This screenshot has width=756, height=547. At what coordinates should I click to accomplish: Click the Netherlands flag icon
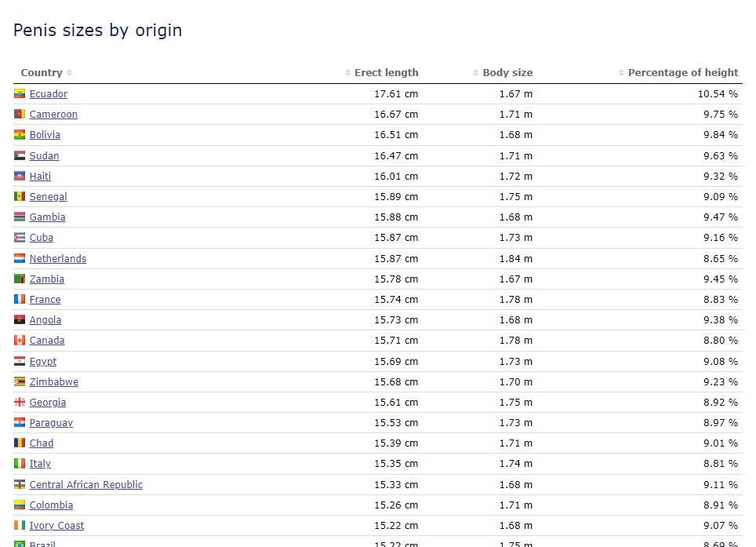tap(20, 258)
